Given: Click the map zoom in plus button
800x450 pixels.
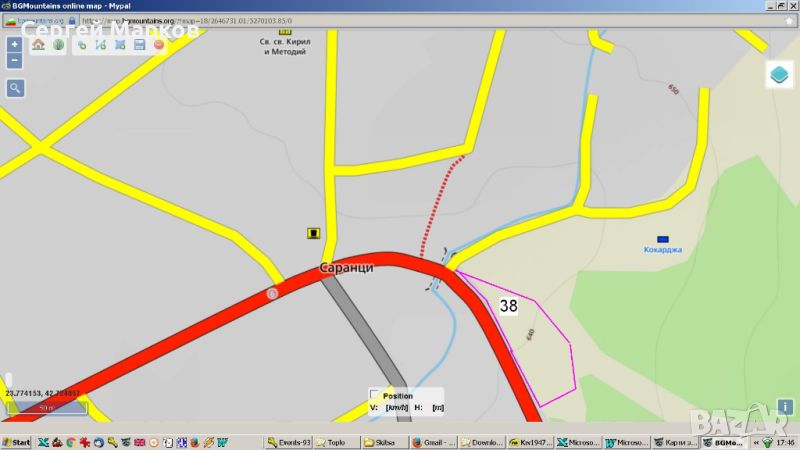Looking at the screenshot, I should [14, 45].
